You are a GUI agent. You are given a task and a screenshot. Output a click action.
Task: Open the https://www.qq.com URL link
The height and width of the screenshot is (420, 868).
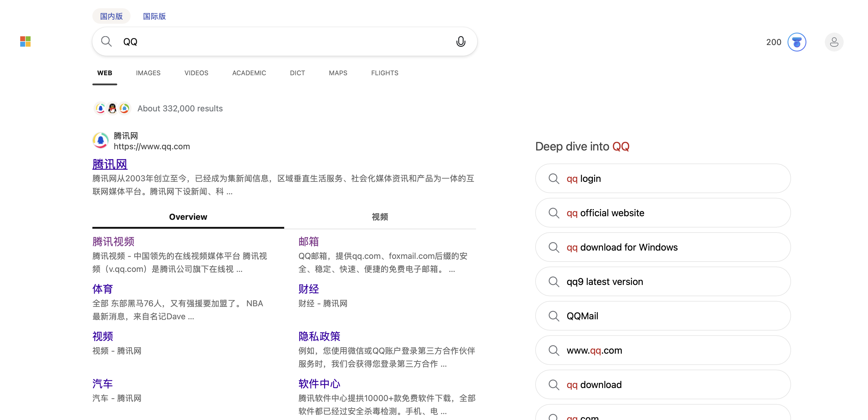[152, 146]
